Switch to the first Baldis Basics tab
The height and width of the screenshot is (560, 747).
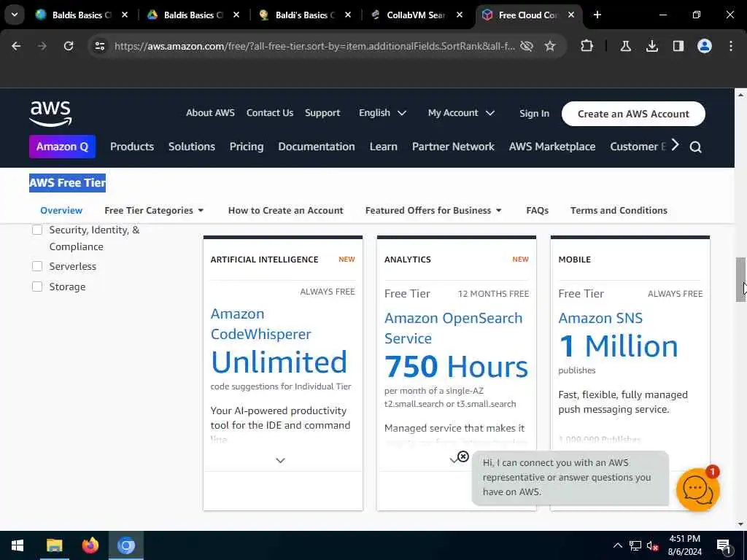(x=82, y=15)
